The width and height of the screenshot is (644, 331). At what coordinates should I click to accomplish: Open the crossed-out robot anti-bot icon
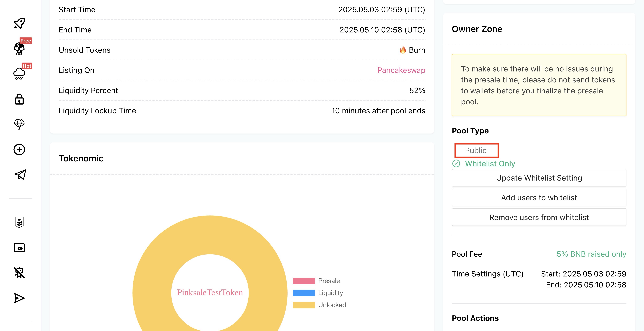(19, 273)
